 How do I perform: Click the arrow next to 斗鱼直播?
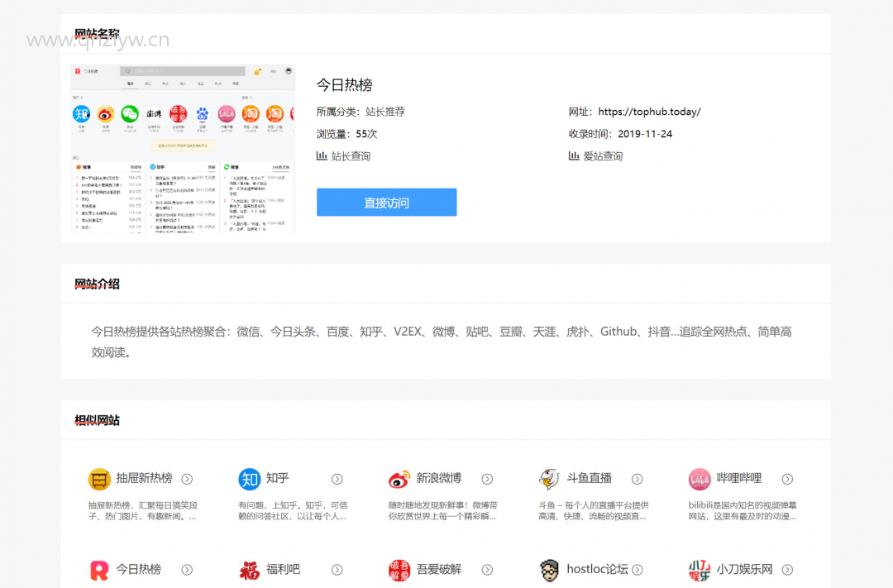pyautogui.click(x=638, y=479)
